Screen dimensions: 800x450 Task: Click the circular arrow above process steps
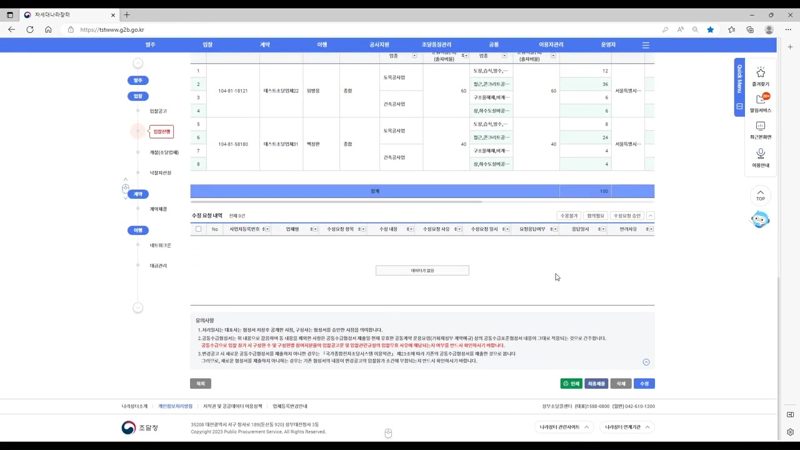click(138, 63)
